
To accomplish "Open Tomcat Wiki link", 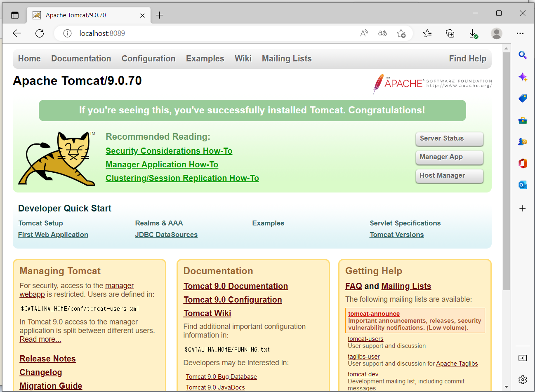I will [207, 313].
